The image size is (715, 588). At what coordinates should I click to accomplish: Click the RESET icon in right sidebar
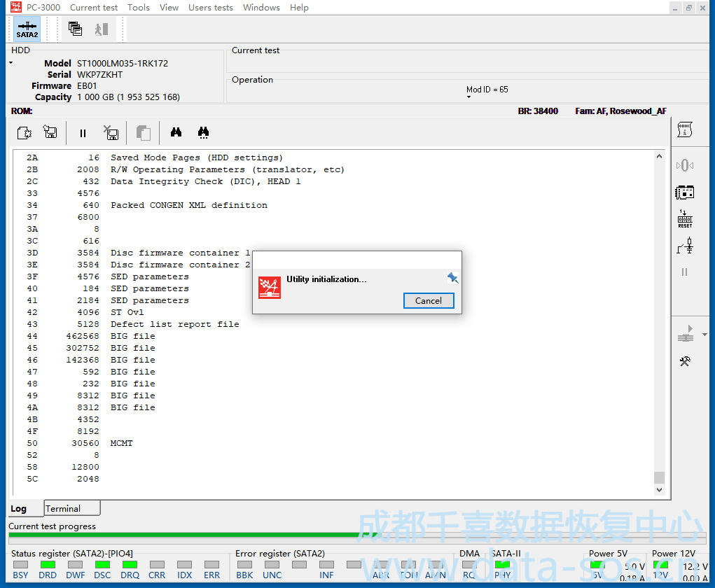[x=684, y=218]
